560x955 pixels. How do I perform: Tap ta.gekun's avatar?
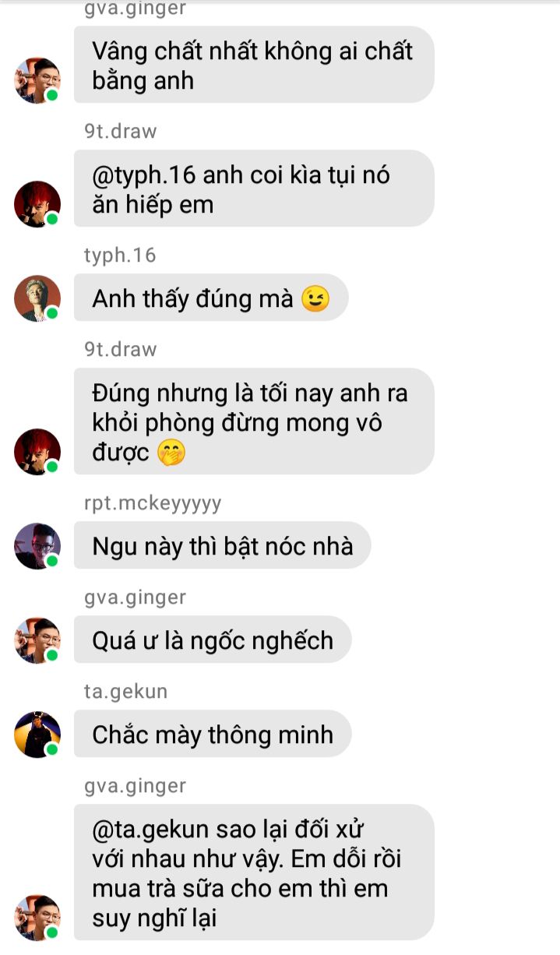click(37, 734)
